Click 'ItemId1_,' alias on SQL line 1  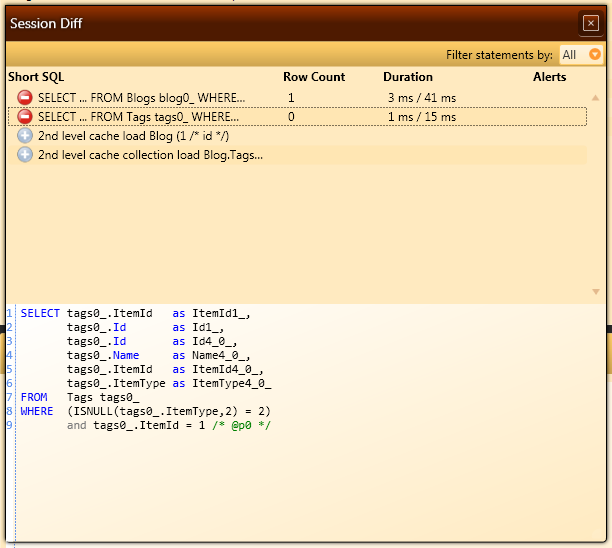[x=221, y=313]
